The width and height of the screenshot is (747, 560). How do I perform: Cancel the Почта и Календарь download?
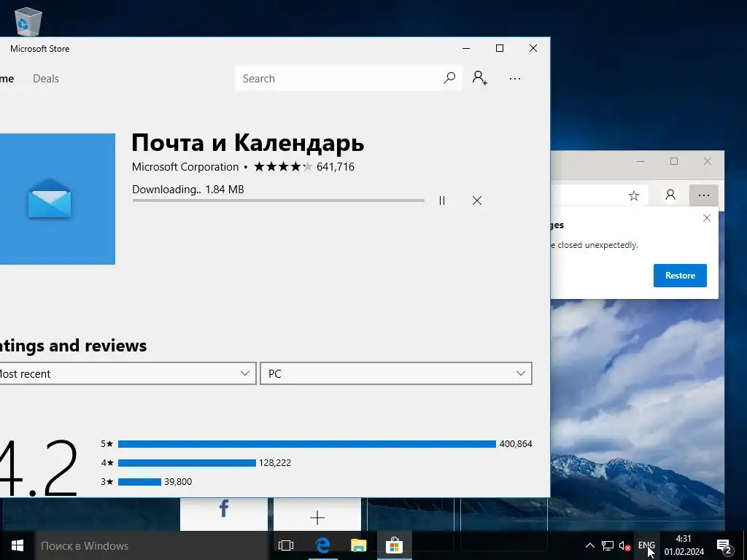point(477,201)
